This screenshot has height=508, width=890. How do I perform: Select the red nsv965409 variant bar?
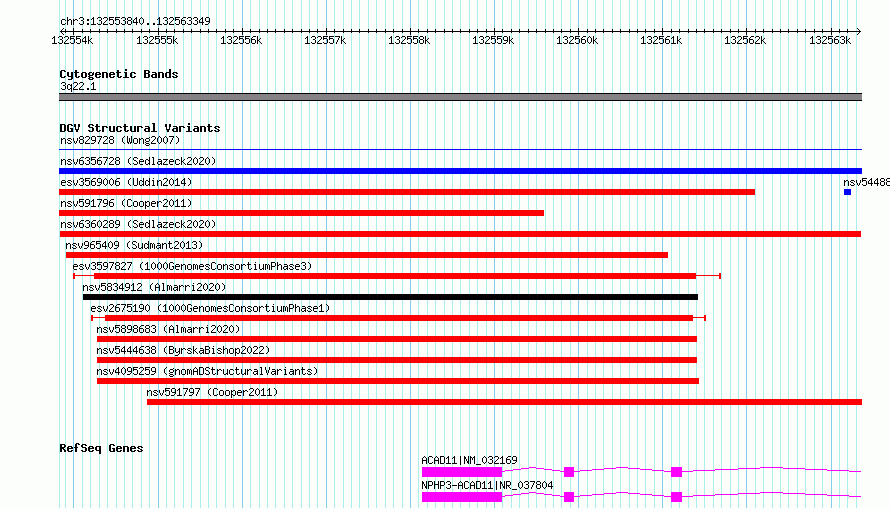[x=367, y=255]
